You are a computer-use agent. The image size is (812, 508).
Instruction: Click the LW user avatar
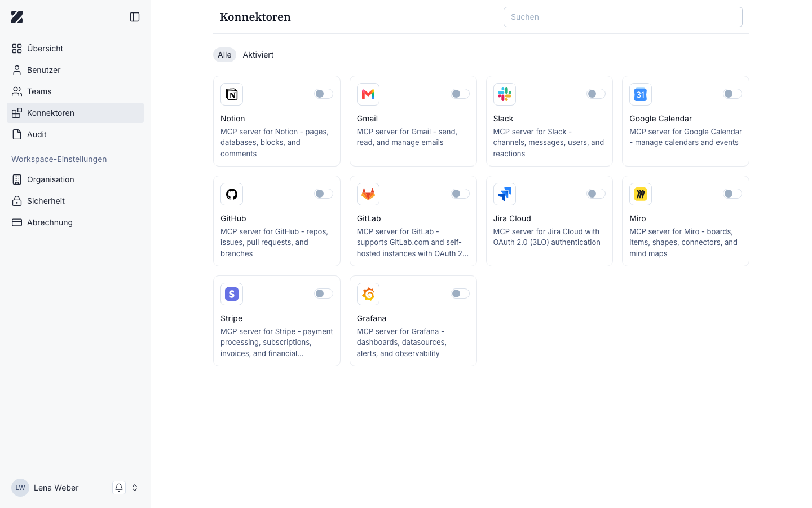(x=20, y=488)
